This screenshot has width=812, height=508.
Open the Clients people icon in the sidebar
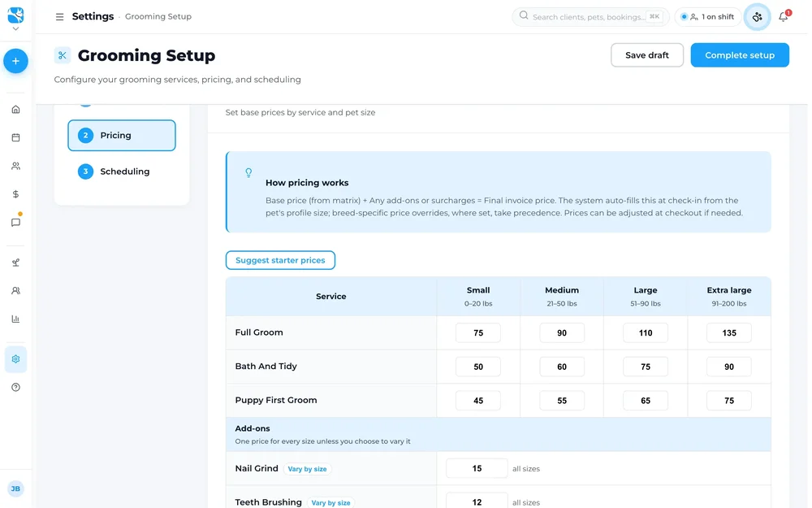[15, 166]
